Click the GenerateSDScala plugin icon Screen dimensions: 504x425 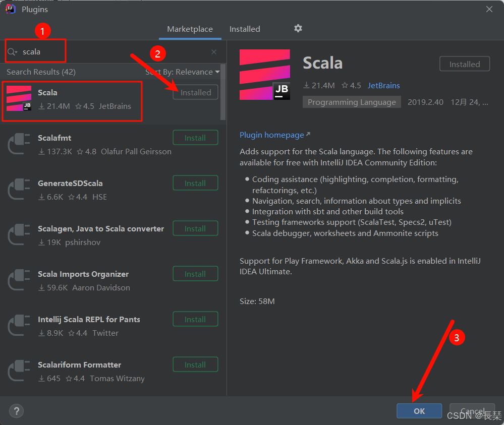19,189
